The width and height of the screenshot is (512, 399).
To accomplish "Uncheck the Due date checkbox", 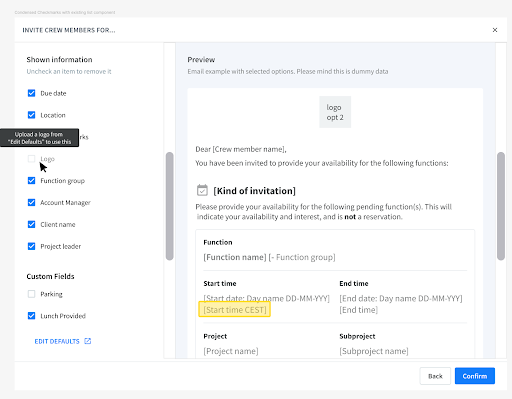I will 31,93.
